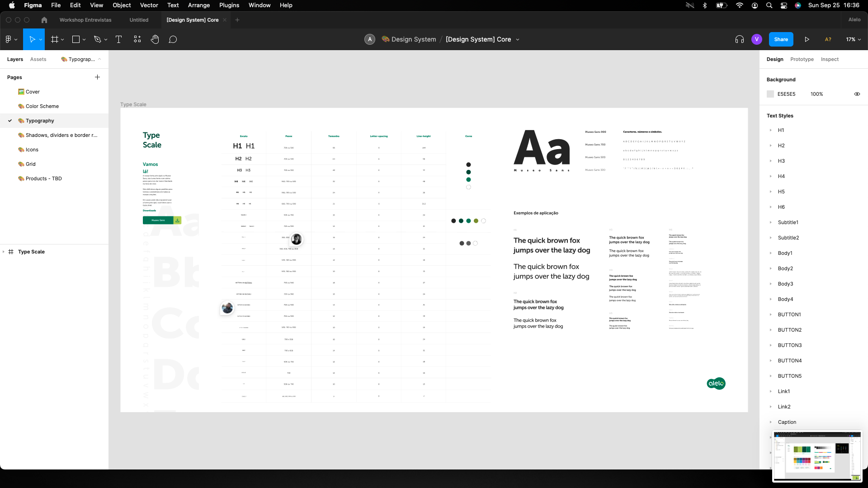Screen dimensions: 868x488
Task: Open the Figma main menu icon
Action: pyautogui.click(x=11, y=40)
